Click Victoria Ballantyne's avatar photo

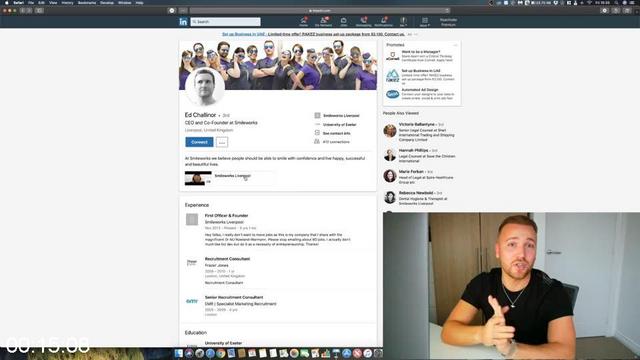point(390,131)
